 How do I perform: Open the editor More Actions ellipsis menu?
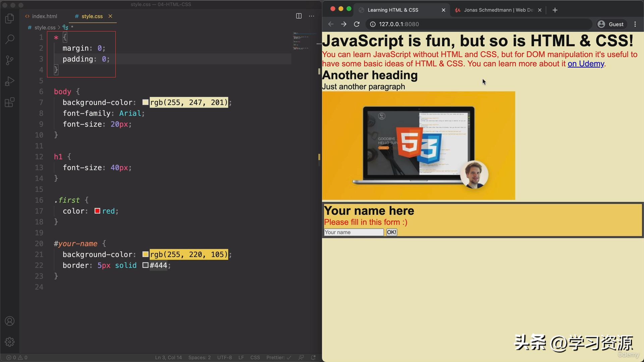coord(312,16)
